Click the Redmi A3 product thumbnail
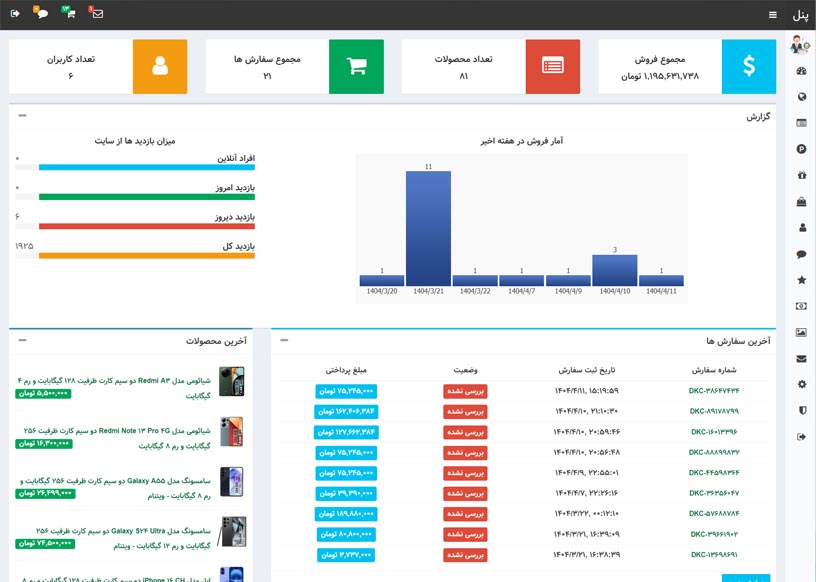This screenshot has height=582, width=816. coord(232,382)
